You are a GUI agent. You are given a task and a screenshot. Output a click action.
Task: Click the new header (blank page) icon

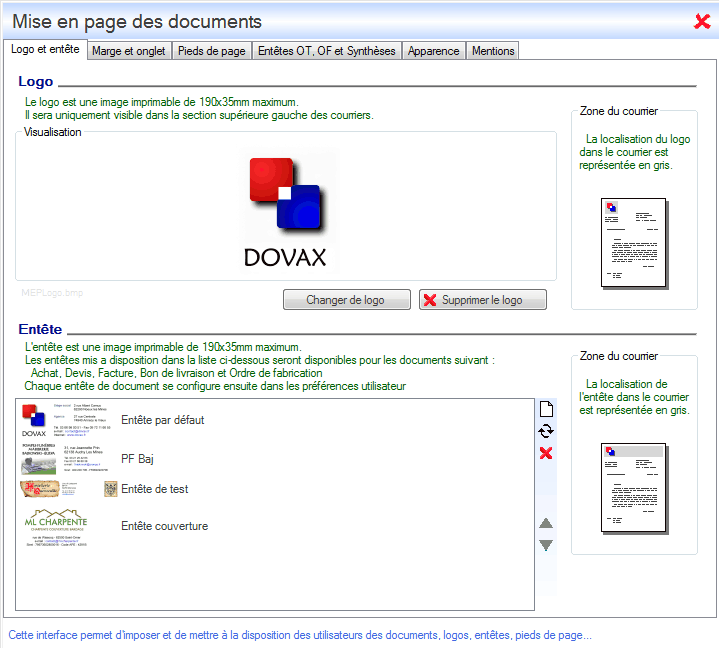click(x=546, y=409)
